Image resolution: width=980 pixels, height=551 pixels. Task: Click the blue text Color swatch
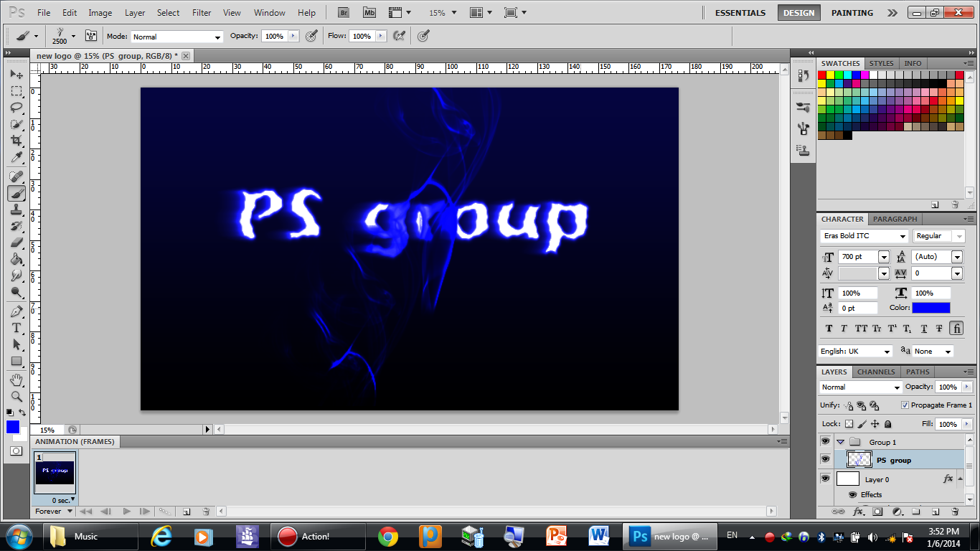coord(930,308)
